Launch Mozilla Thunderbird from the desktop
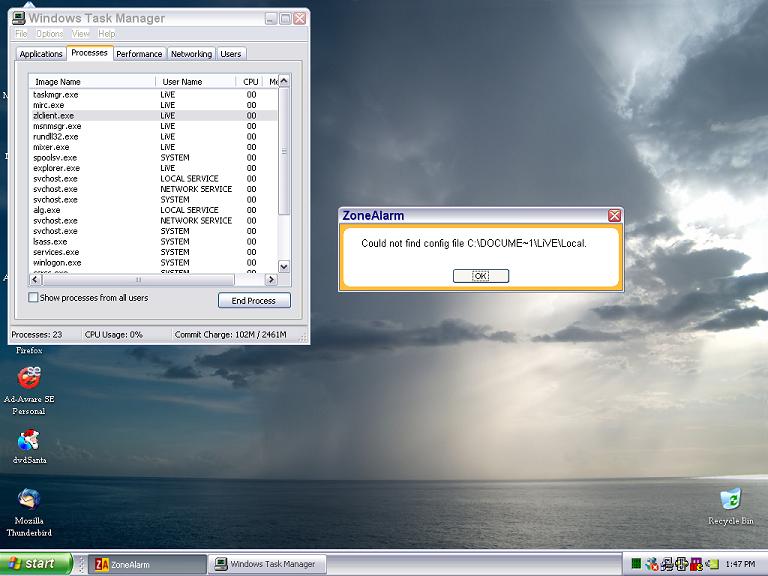 29,512
